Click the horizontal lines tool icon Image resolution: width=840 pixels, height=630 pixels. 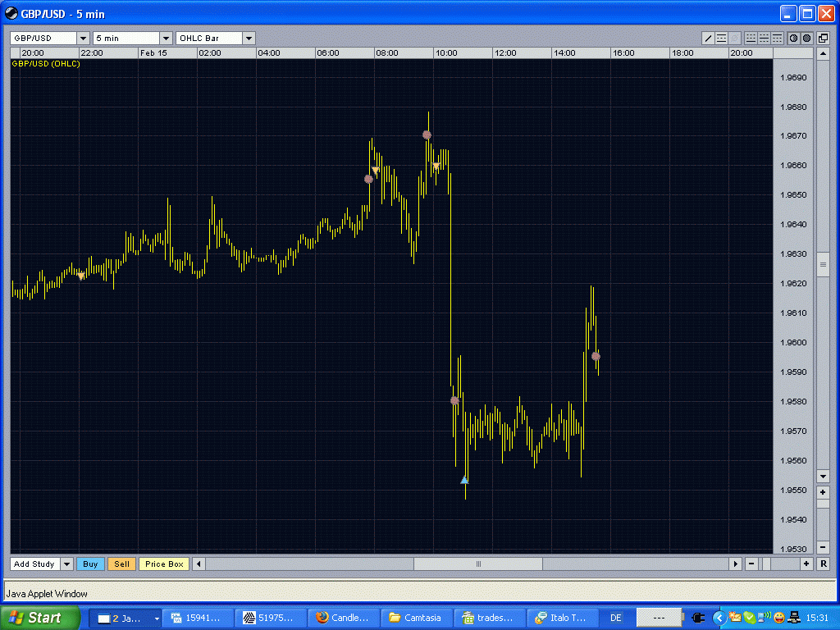(722, 38)
